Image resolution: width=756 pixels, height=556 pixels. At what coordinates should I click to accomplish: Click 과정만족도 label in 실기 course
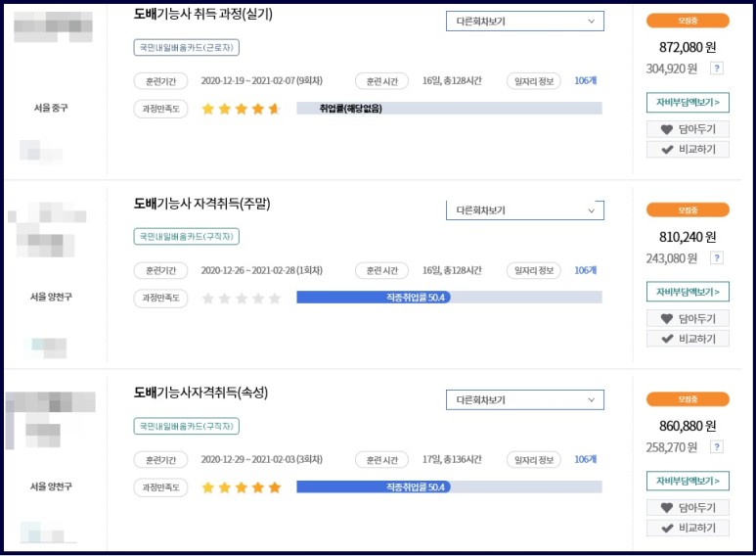160,109
